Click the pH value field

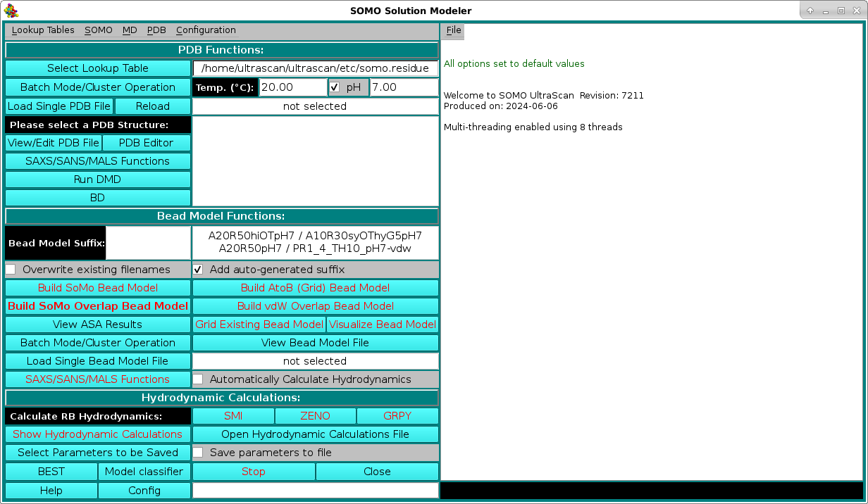(404, 87)
